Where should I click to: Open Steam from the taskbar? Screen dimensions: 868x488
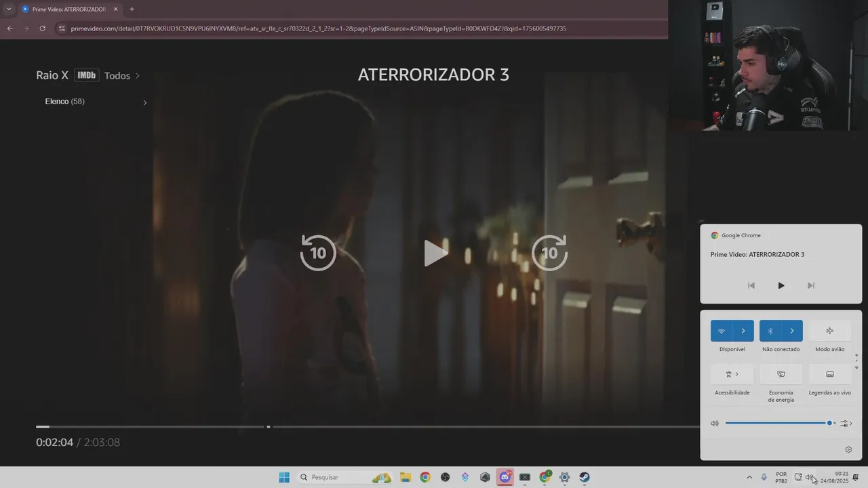tap(585, 477)
